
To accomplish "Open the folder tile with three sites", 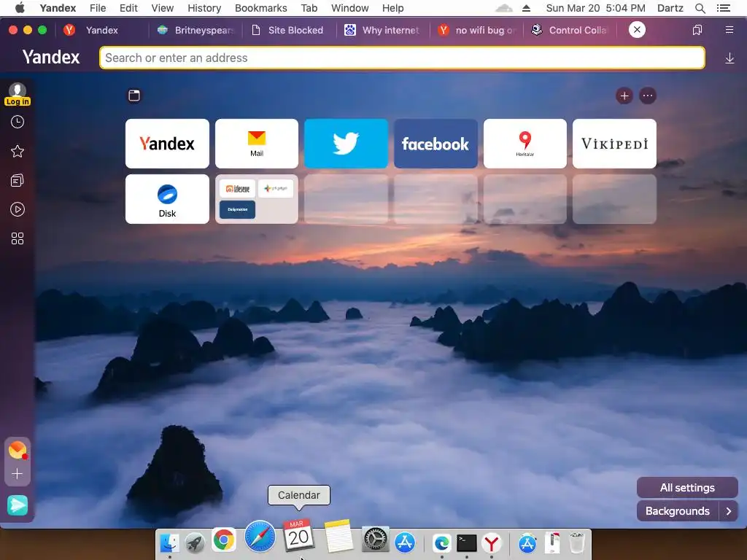I will [x=257, y=199].
